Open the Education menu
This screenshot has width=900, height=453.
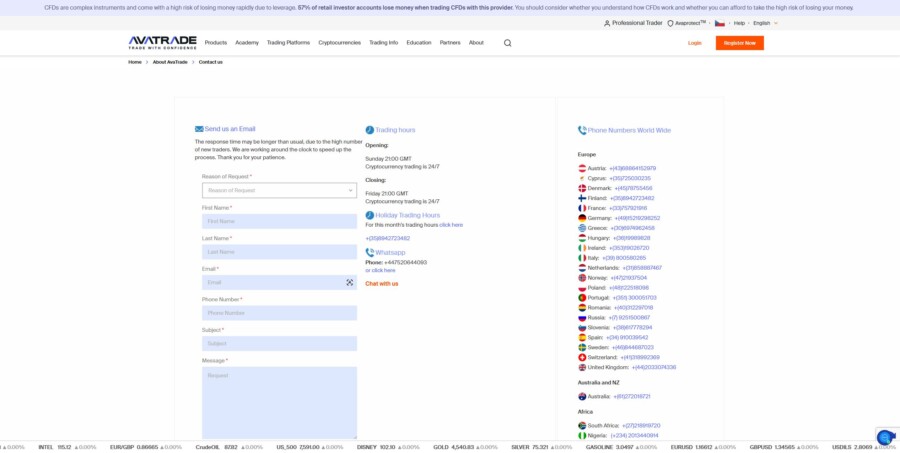coord(419,43)
